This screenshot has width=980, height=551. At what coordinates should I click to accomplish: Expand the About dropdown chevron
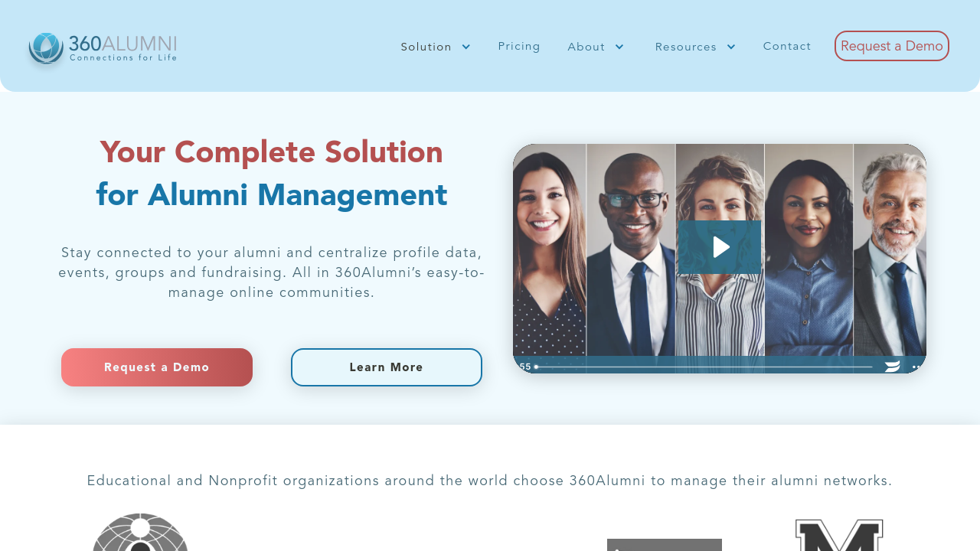point(619,47)
